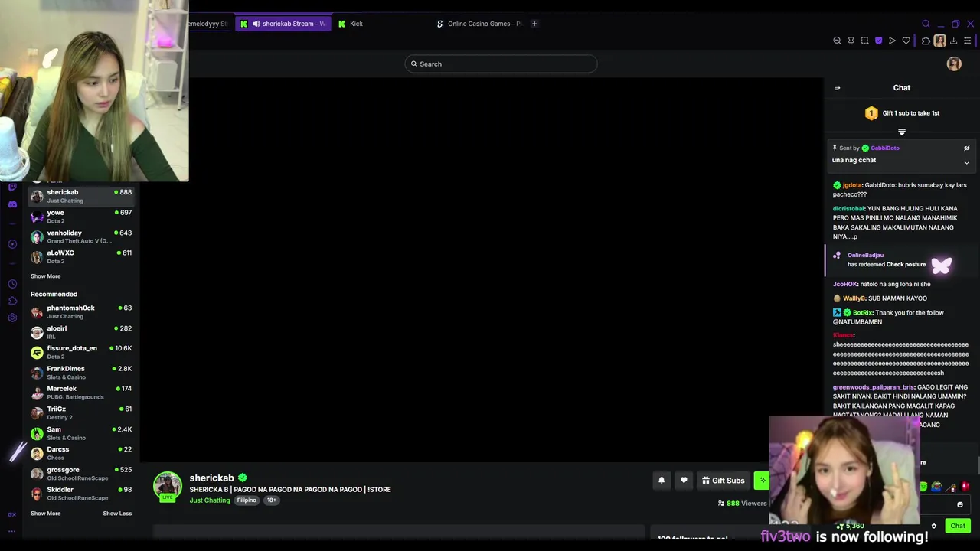Open the ad blocker shield icon

click(878, 41)
